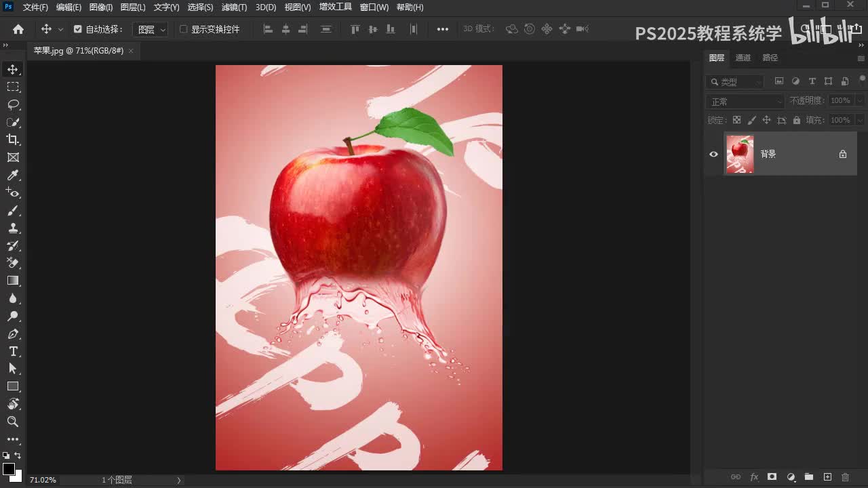
Task: Select the History Brush tool
Action: (x=13, y=245)
